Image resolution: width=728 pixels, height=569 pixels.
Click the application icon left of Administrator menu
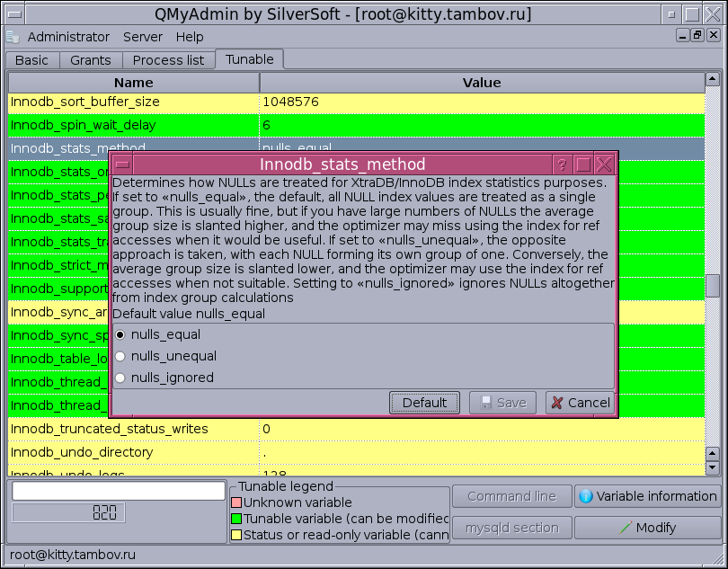click(x=13, y=37)
